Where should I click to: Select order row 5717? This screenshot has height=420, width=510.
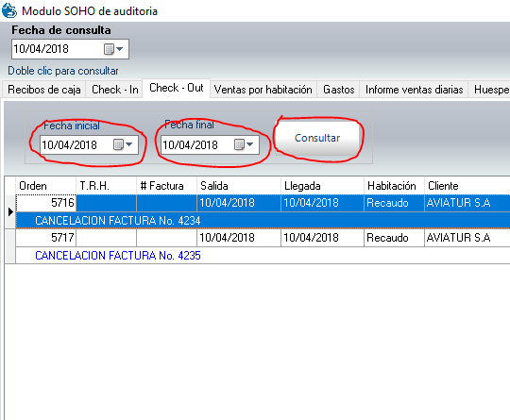click(263, 238)
